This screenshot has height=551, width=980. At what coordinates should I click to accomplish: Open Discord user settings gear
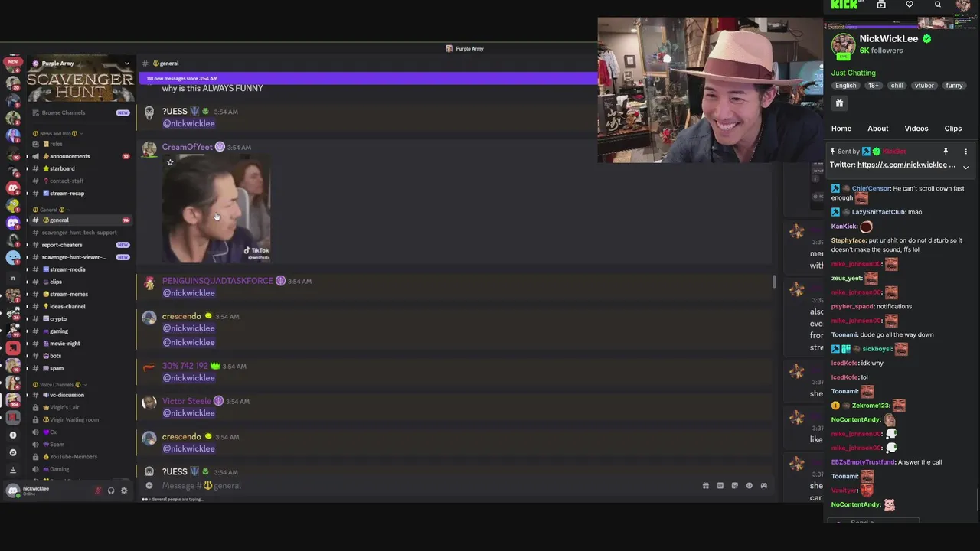click(124, 491)
